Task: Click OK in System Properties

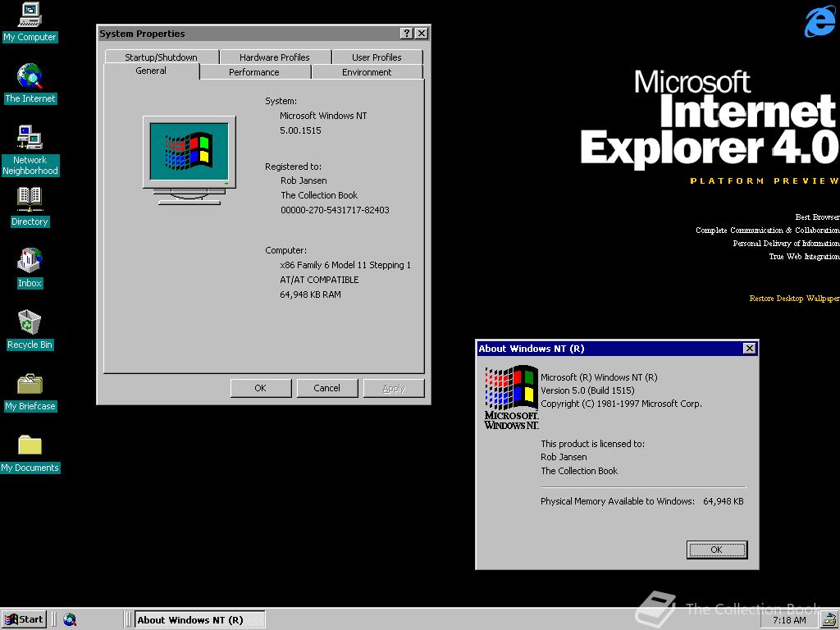Action: click(260, 388)
